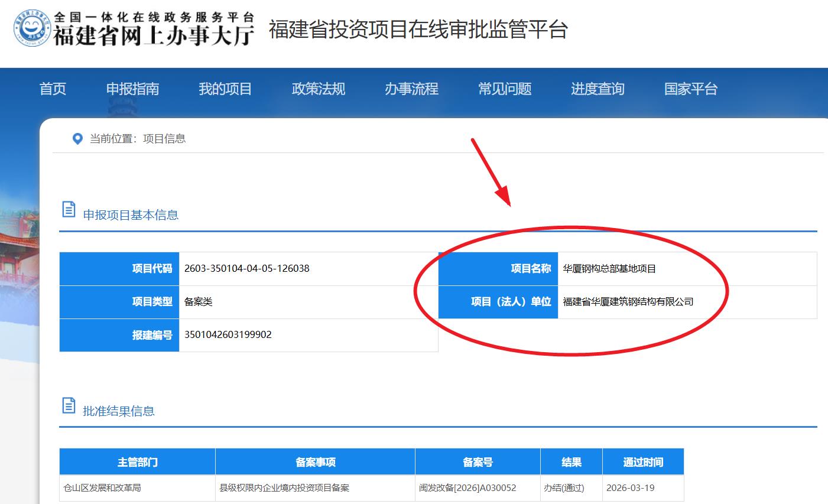Click the 备案号 column header
Image resolution: width=828 pixels, height=504 pixels.
tap(477, 462)
